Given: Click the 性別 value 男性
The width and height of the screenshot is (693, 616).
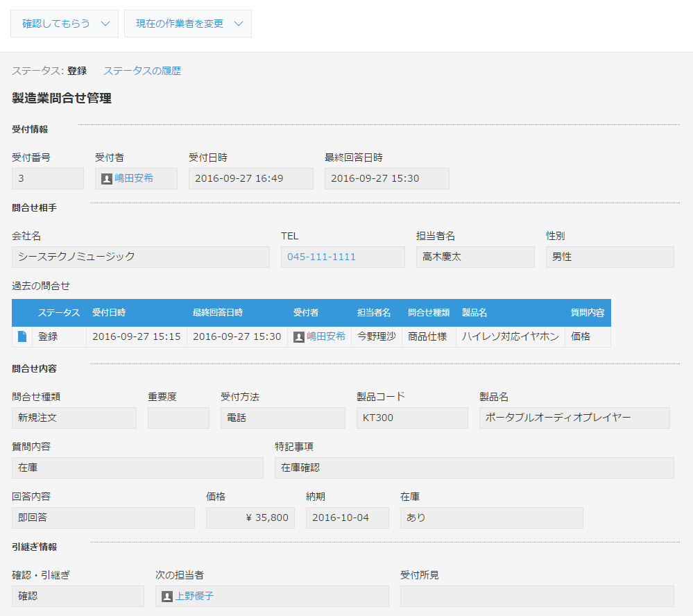Looking at the screenshot, I should click(x=610, y=257).
